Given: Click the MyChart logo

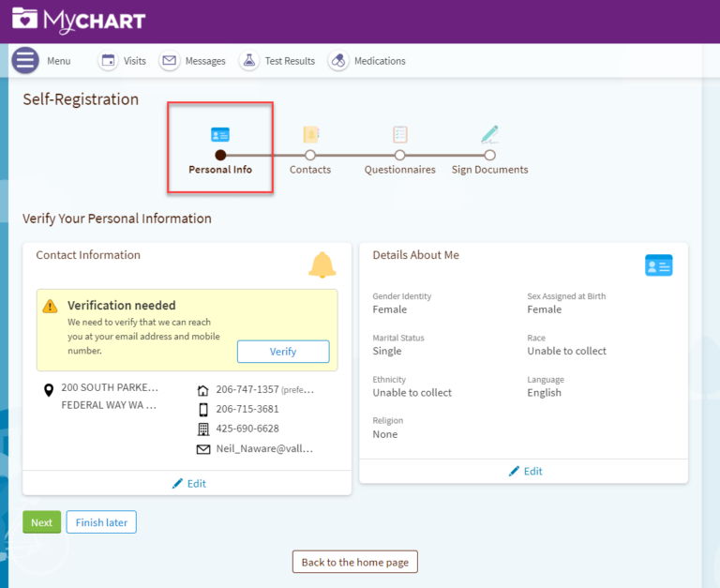Looking at the screenshot, I should (79, 21).
